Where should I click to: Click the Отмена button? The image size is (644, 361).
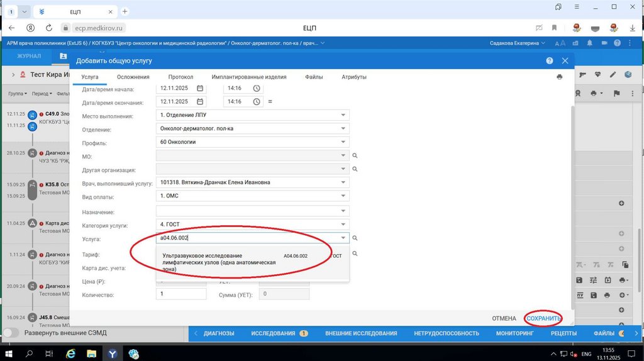click(504, 318)
